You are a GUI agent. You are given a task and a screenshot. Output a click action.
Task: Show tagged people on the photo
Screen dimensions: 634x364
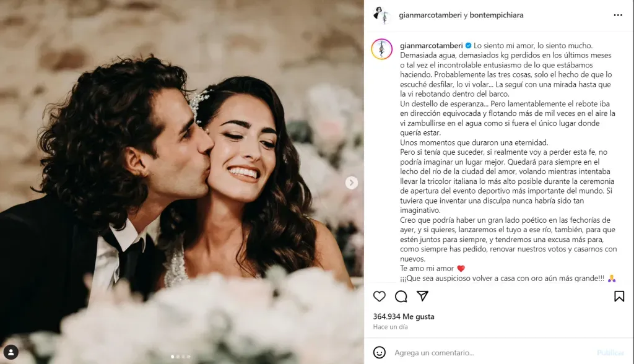pyautogui.click(x=11, y=352)
